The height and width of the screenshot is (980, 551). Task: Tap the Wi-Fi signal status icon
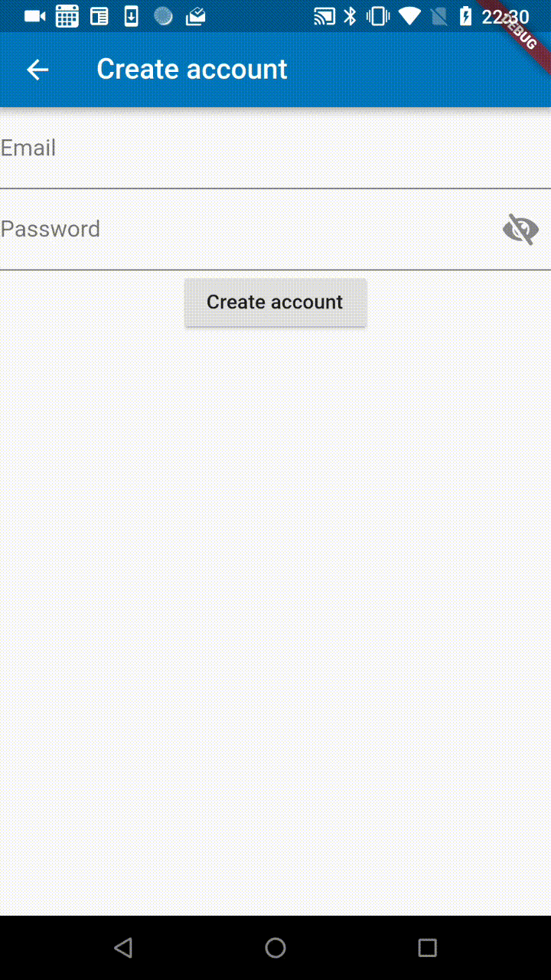coord(411,16)
